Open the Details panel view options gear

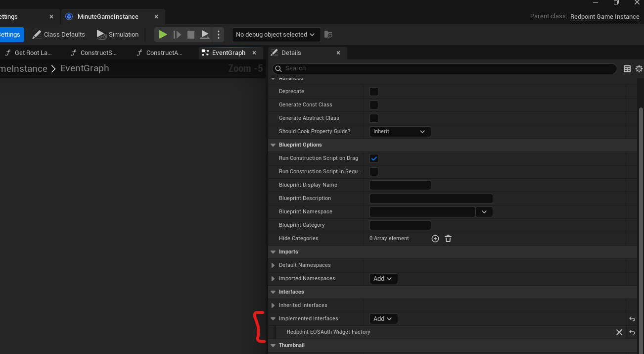pyautogui.click(x=639, y=69)
